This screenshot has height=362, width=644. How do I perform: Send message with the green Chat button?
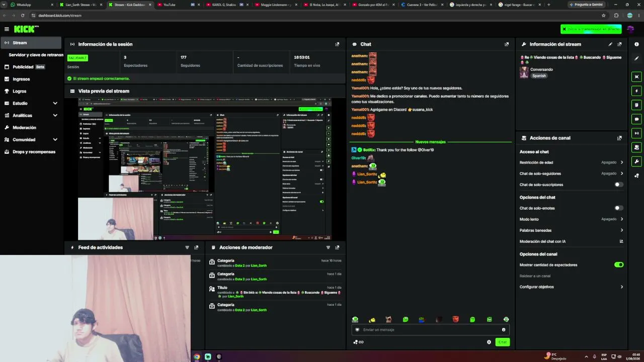tap(503, 342)
